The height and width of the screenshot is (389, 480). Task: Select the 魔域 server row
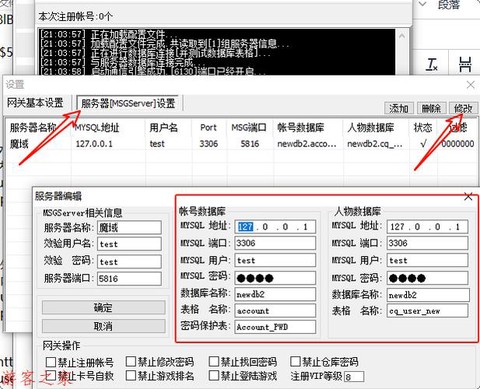(x=242, y=144)
